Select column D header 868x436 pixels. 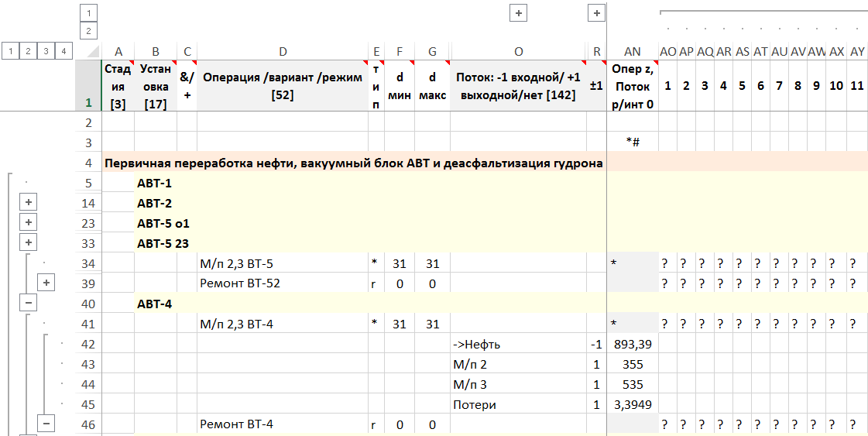283,52
